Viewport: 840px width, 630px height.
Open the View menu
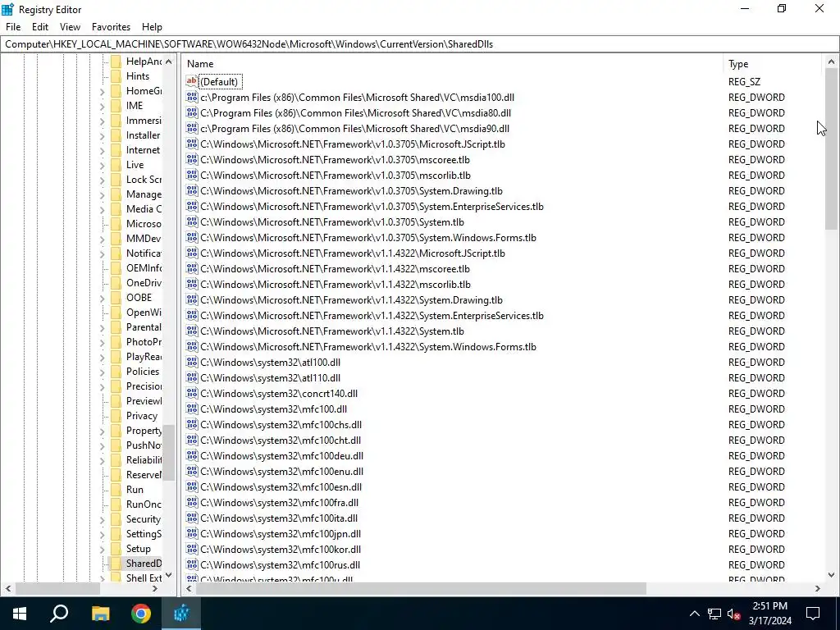70,27
